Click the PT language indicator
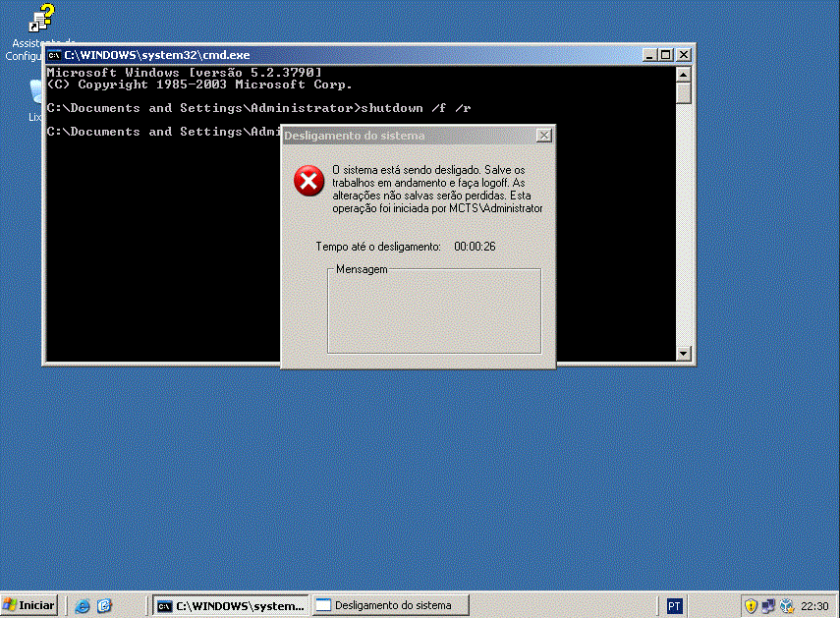This screenshot has height=618, width=840. [675, 606]
